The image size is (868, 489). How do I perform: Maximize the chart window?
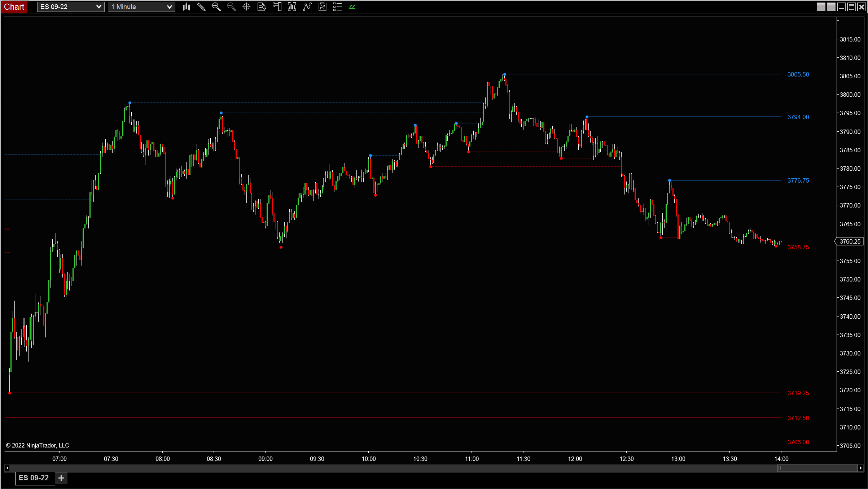[851, 7]
